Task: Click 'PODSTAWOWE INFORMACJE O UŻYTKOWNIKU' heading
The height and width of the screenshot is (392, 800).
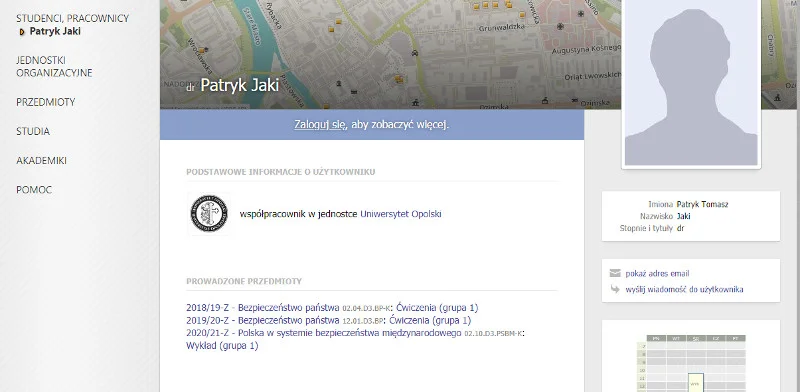Action: click(281, 172)
